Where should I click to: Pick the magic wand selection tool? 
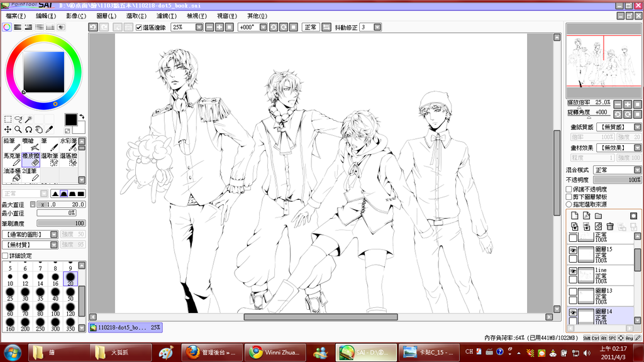(30, 119)
